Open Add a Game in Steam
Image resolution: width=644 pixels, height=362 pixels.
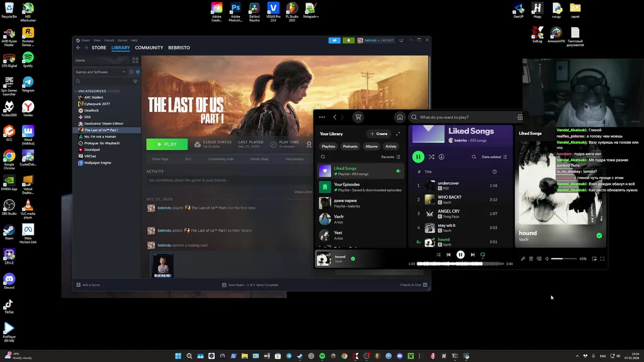click(x=88, y=285)
